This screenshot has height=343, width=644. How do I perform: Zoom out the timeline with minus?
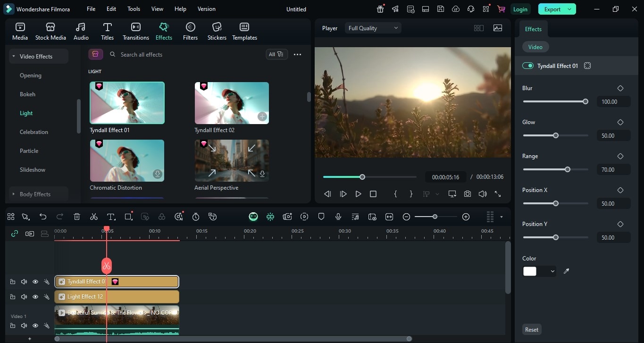(x=406, y=217)
